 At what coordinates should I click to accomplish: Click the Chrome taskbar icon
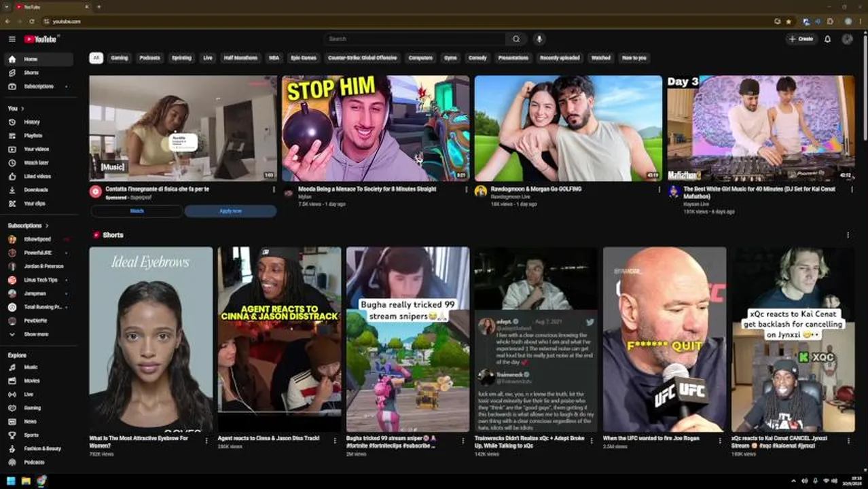pos(41,481)
